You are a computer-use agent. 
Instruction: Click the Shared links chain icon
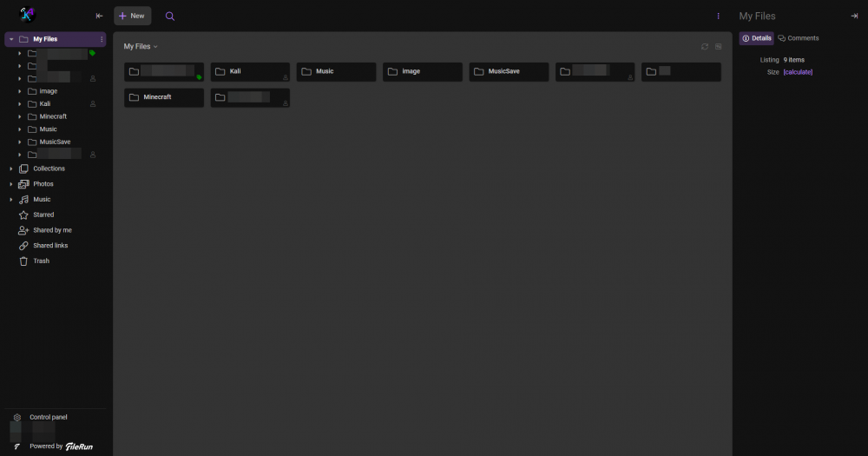(x=23, y=246)
